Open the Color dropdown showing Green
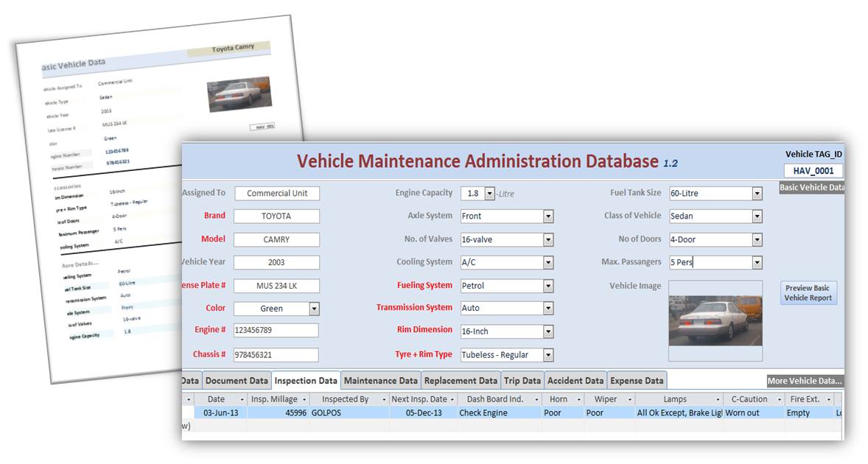868x464 pixels. coord(314,309)
